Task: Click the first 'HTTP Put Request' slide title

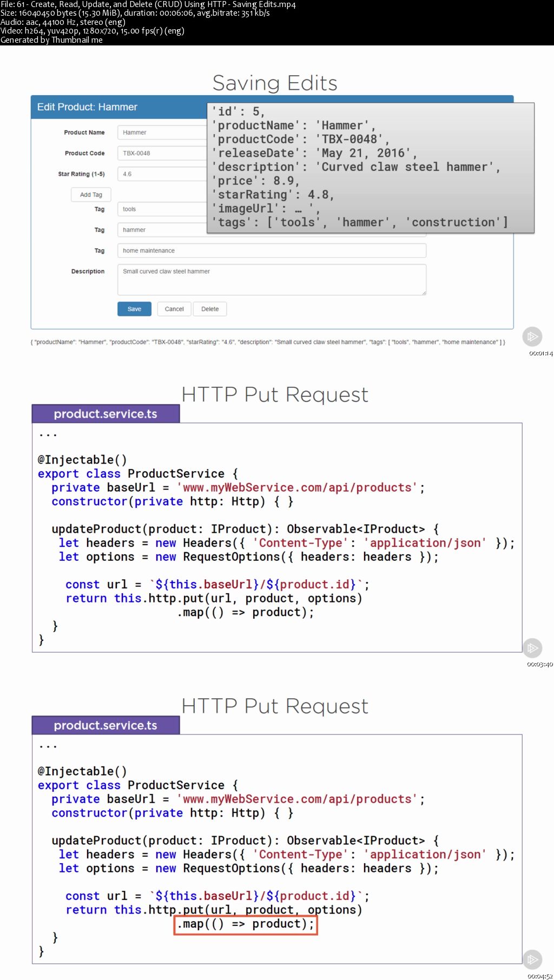Action: [275, 395]
